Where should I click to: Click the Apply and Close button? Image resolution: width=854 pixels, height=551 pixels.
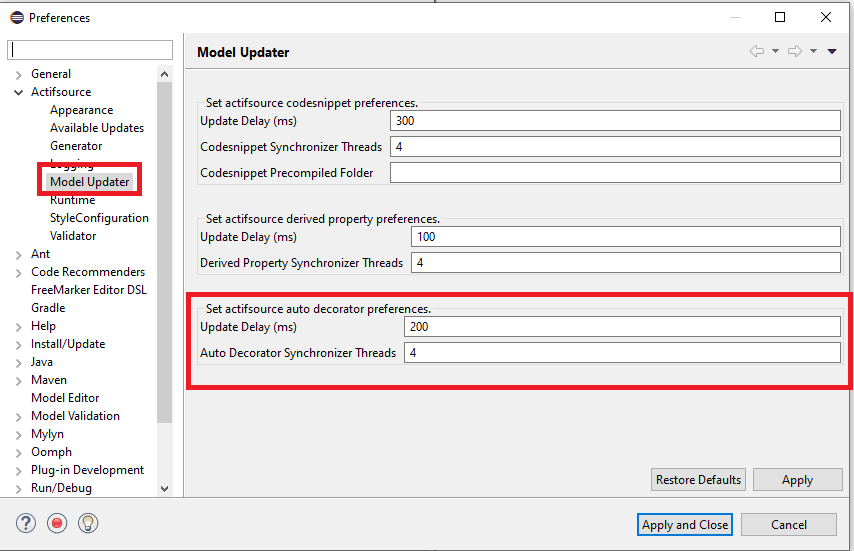click(685, 525)
